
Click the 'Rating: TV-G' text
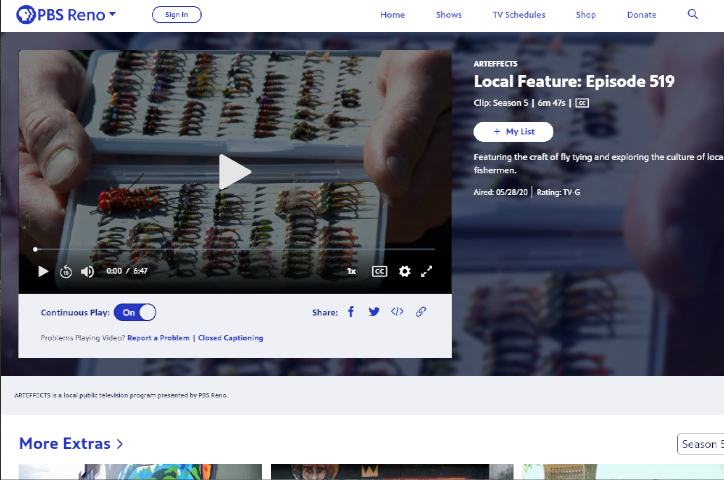558,192
